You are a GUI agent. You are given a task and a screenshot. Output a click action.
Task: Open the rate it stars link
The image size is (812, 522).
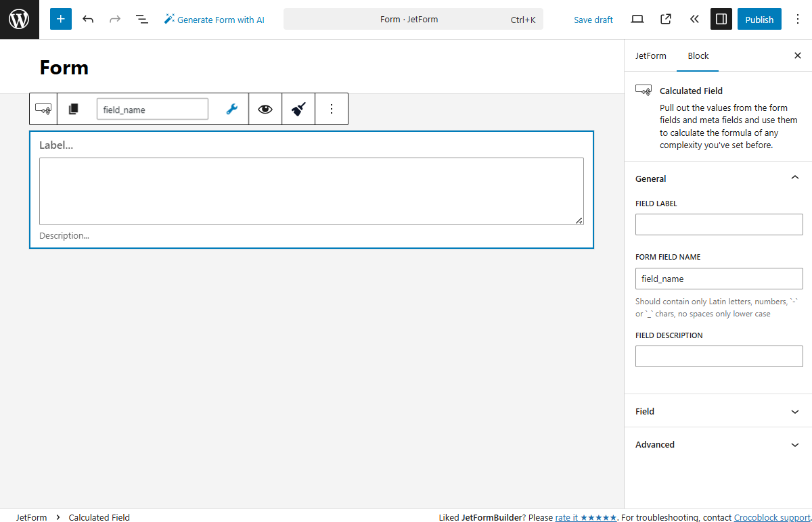(586, 517)
